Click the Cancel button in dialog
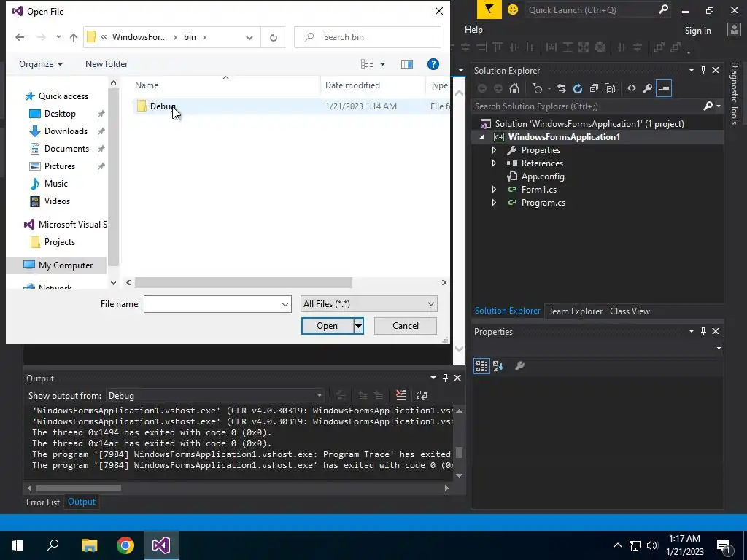The height and width of the screenshot is (560, 747). point(406,326)
